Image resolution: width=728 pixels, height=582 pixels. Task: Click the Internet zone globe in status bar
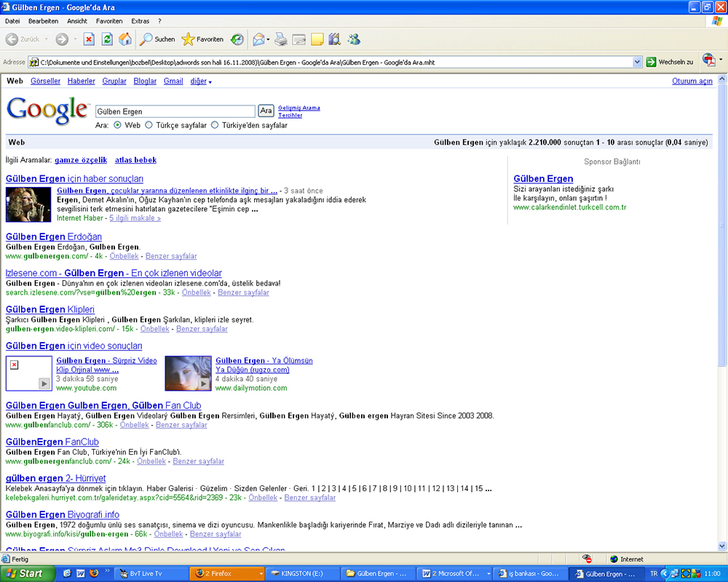(614, 559)
